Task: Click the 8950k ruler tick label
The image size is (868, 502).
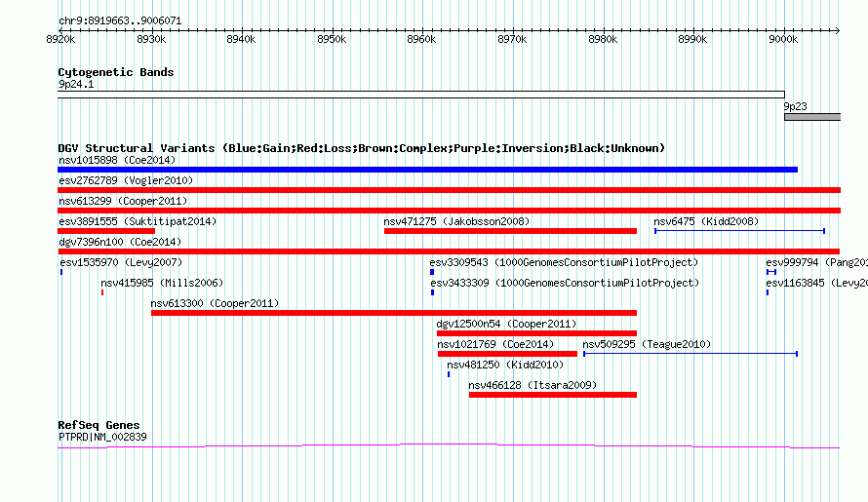Action: coord(332,39)
